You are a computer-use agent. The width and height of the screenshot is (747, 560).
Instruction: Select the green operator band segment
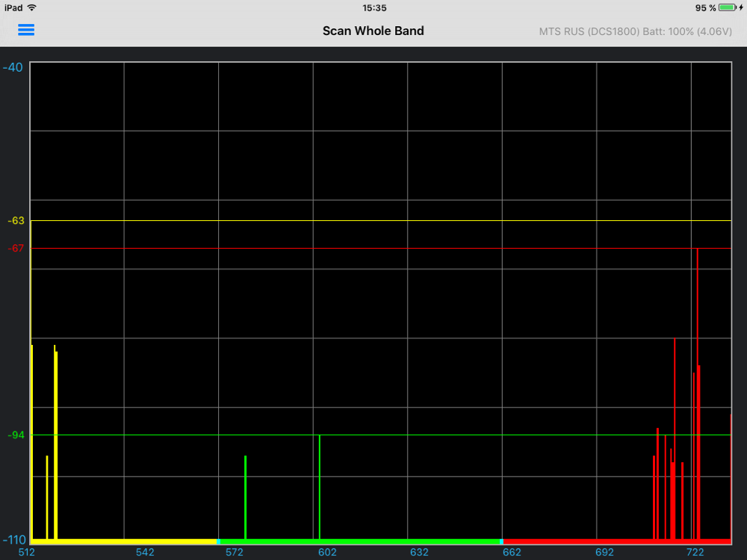pyautogui.click(x=360, y=541)
